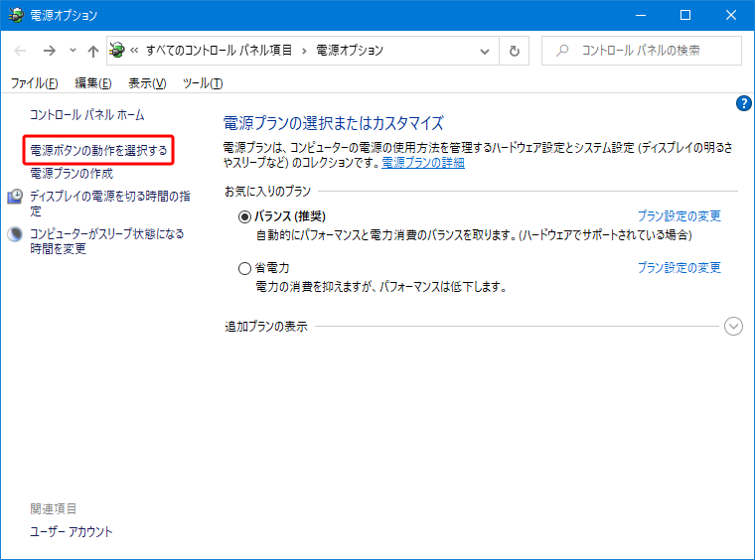Click the refresh button in address bar
The height and width of the screenshot is (560, 755).
click(x=514, y=51)
